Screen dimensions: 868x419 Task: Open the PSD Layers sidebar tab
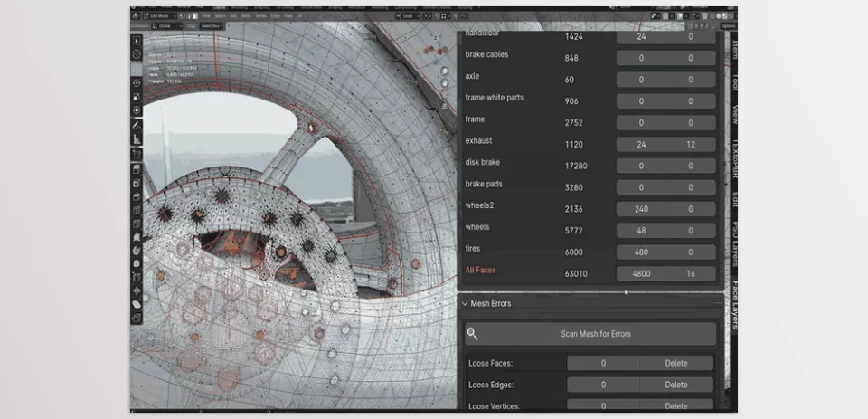click(x=734, y=243)
